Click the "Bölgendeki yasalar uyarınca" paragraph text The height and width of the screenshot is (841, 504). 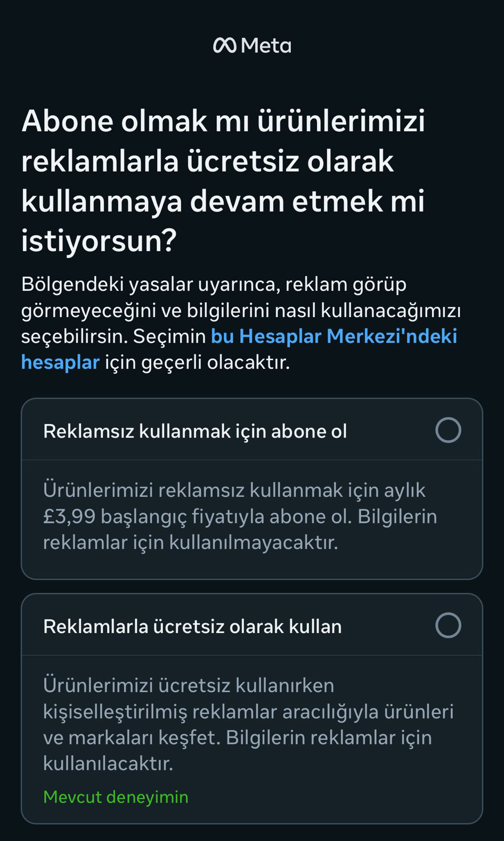tap(214, 284)
